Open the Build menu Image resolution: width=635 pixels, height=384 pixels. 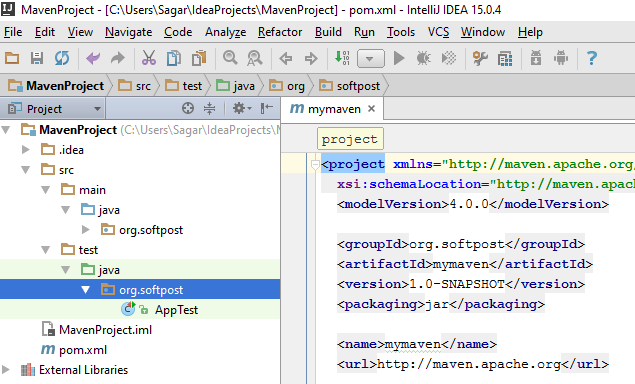328,32
